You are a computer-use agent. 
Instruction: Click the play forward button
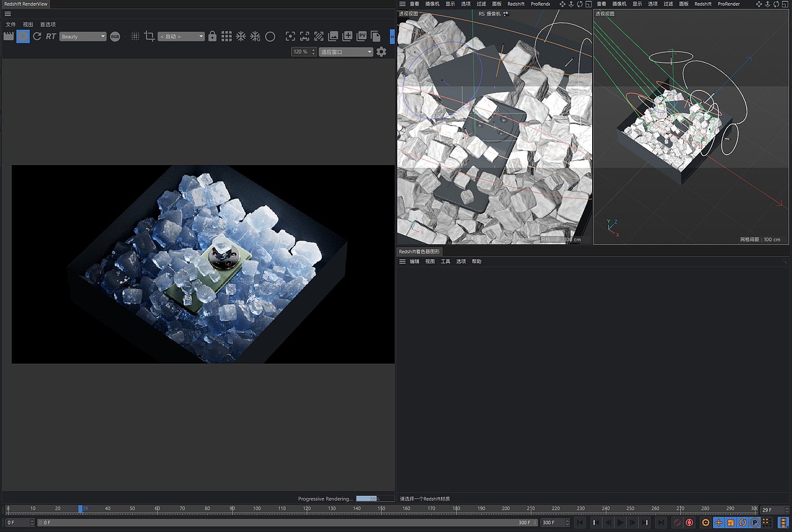tap(621, 523)
